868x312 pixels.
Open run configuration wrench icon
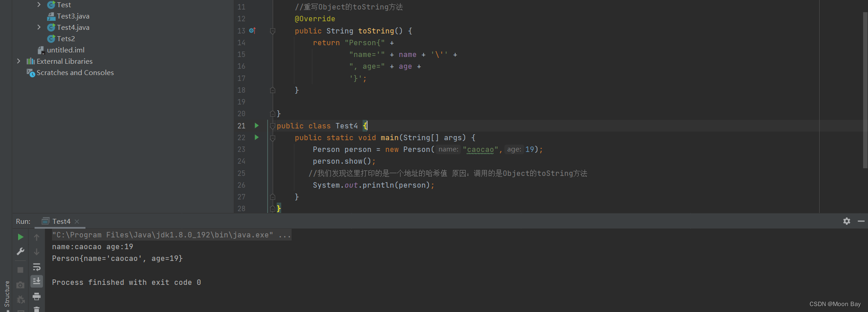click(20, 251)
